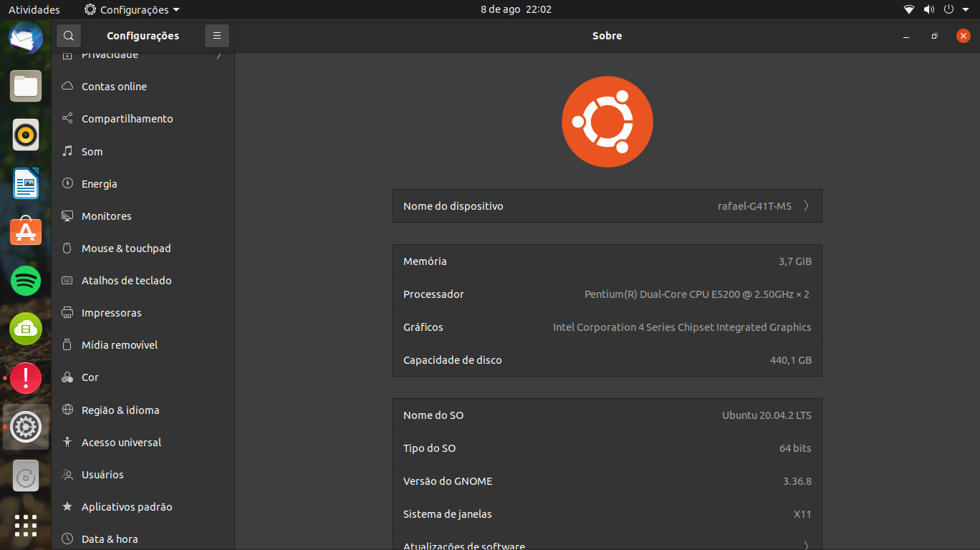This screenshot has width=980, height=550.
Task: Open Data & hora settings
Action: [x=143, y=538]
